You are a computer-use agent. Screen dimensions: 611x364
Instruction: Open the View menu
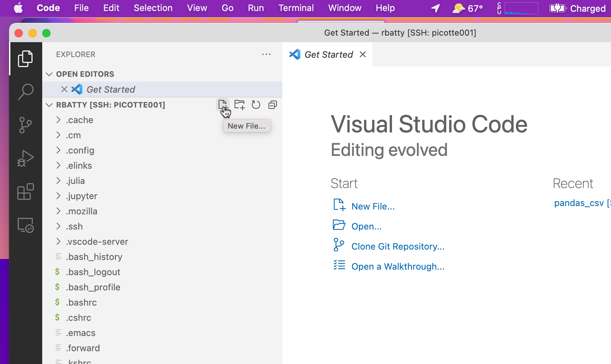[x=197, y=8]
